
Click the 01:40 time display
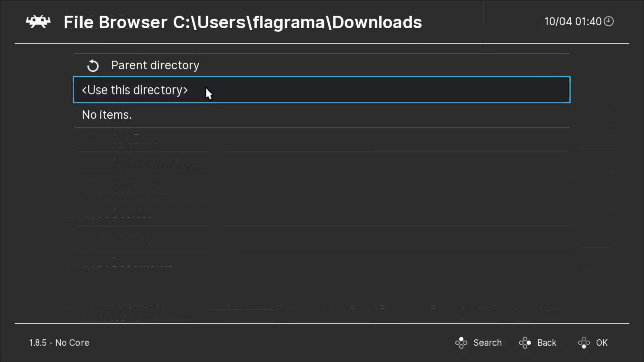point(588,21)
